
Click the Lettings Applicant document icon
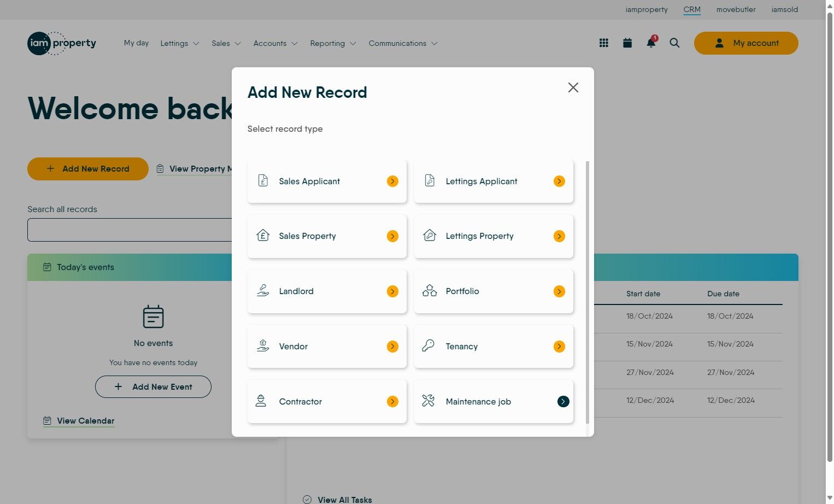[x=430, y=181]
